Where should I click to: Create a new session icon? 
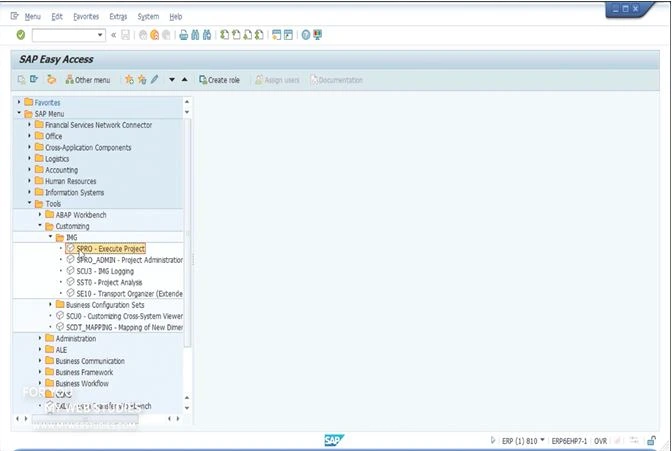point(276,35)
